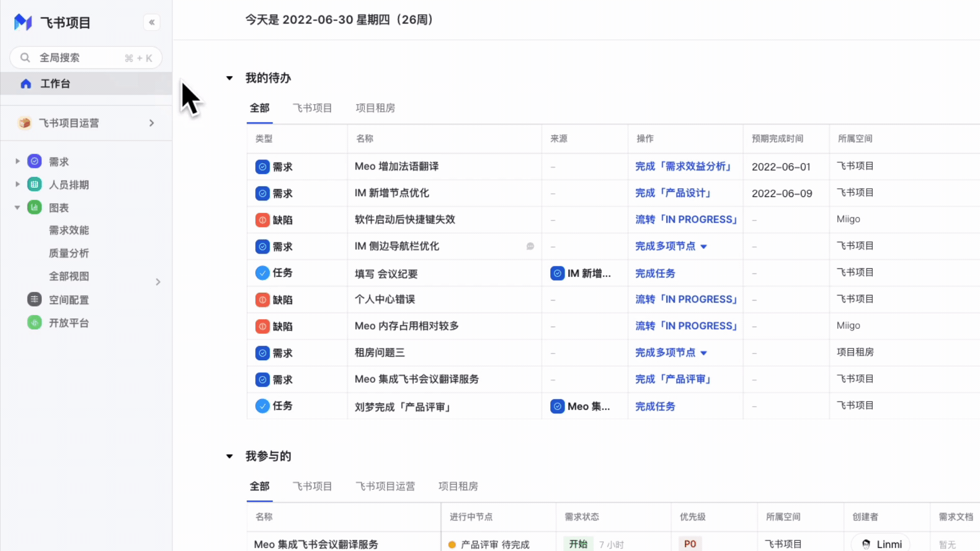Screen dimensions: 980x551
Task: Click the comment bubble icon on IM 侧边导航栏优化
Action: click(x=530, y=246)
